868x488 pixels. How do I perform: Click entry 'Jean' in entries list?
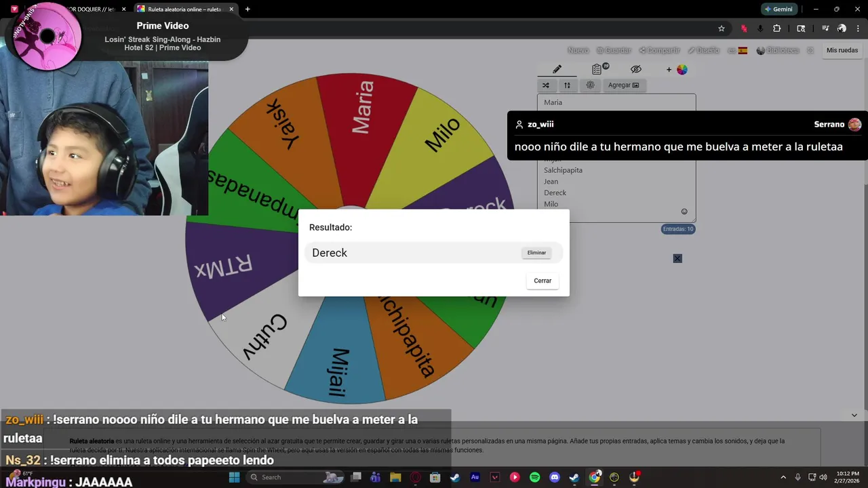(x=551, y=182)
